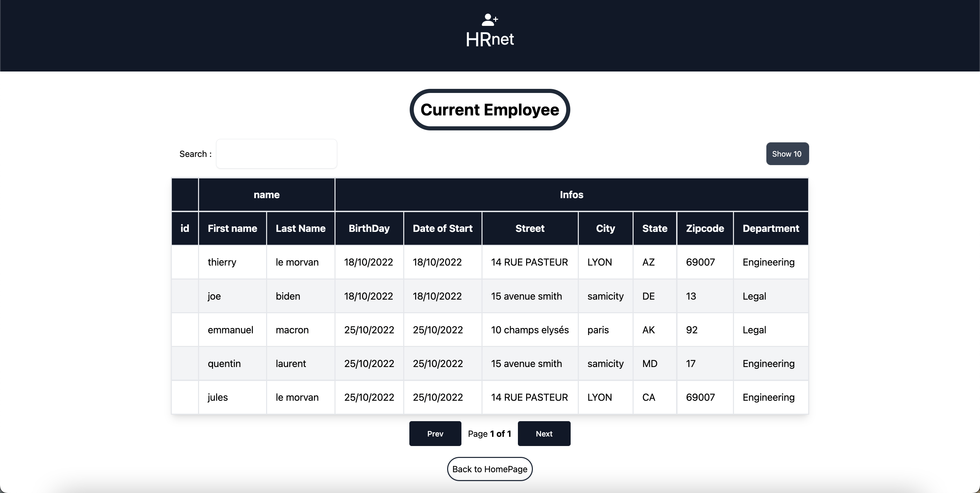This screenshot has width=980, height=493.
Task: Sort the table by Zipcode column
Action: point(705,228)
